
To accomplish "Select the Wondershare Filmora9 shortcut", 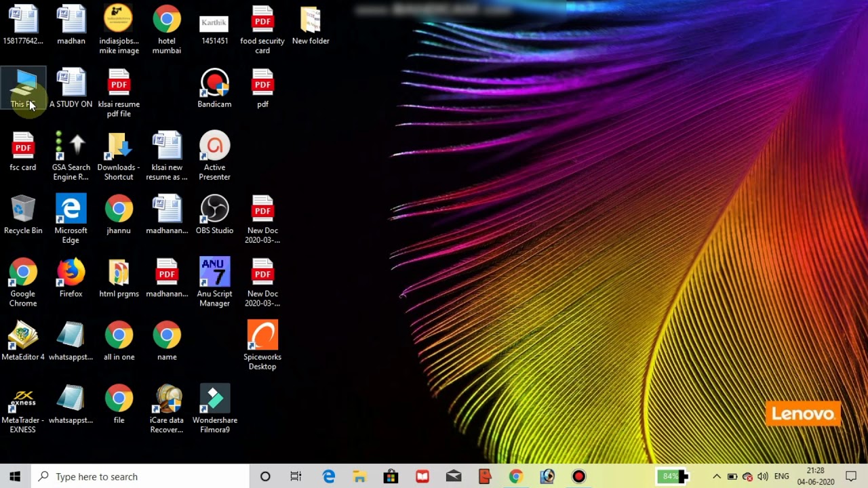I will (x=214, y=409).
